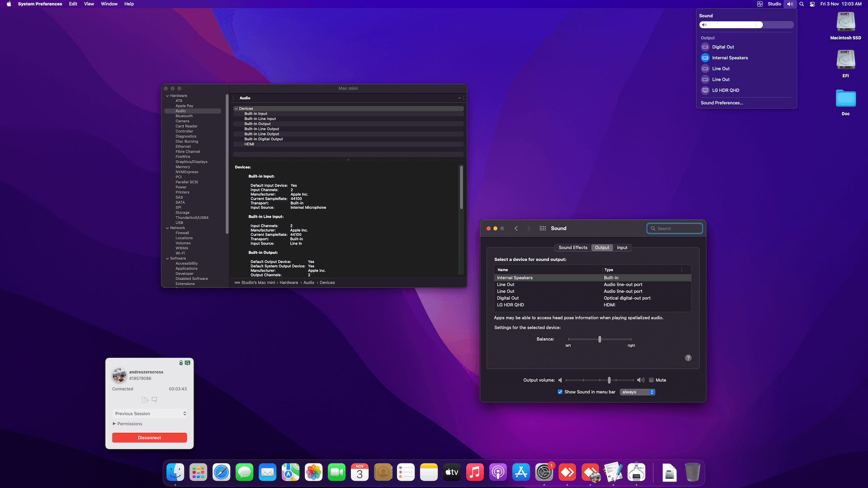Select the LG HDR QHD row in output table
Screen dimensions: 868x488
(x=593, y=305)
